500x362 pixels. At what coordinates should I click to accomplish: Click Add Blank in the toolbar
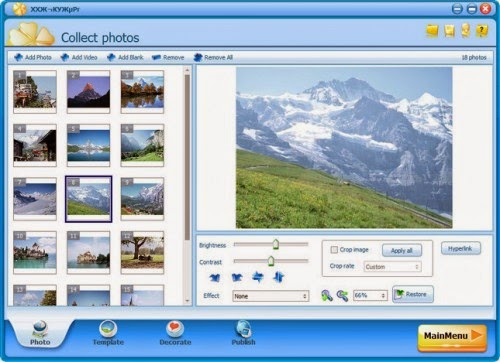[x=125, y=57]
